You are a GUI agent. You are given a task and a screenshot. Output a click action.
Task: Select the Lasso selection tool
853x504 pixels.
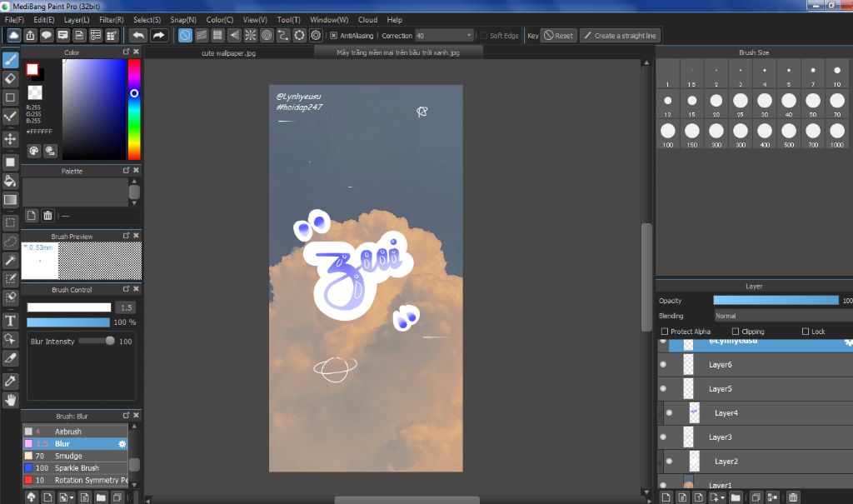pos(10,242)
